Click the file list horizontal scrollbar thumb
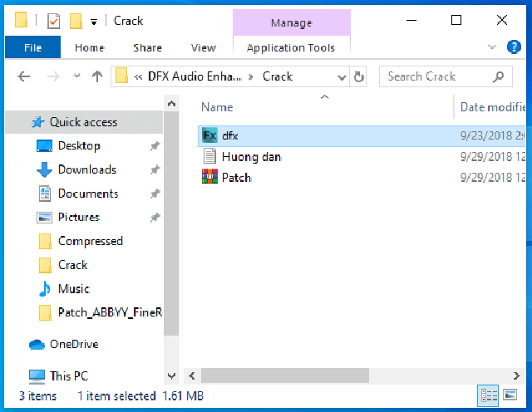The width and height of the screenshot is (532, 412). [x=285, y=375]
